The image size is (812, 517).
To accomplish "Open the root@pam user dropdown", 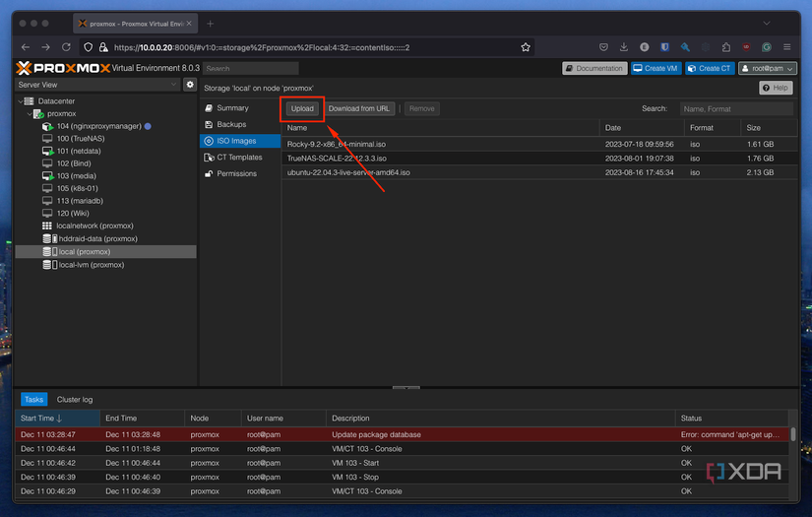I will pyautogui.click(x=768, y=68).
